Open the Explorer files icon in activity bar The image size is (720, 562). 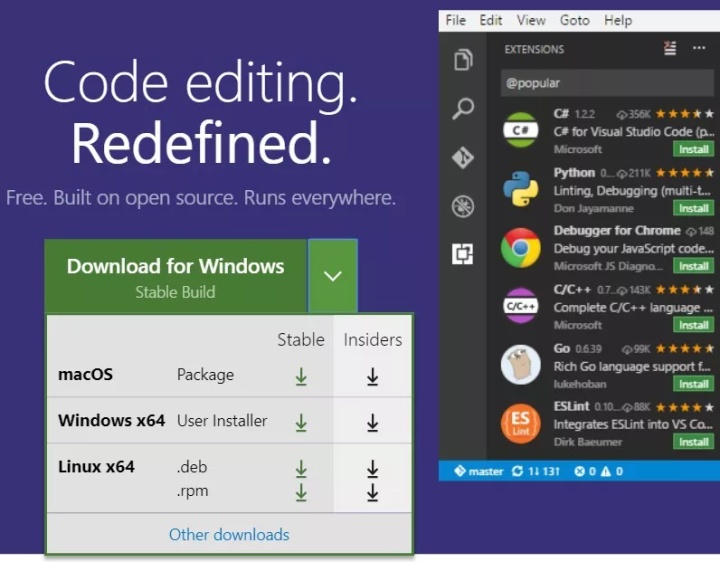pos(463,60)
